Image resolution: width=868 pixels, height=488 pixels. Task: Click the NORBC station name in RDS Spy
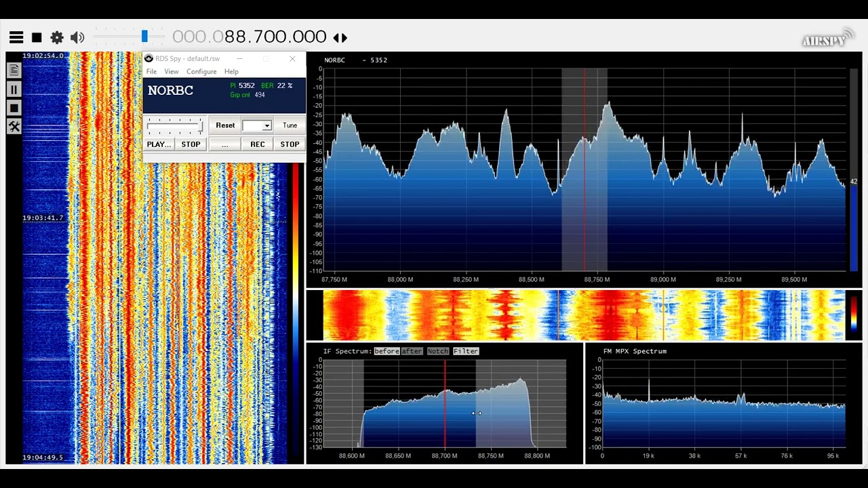[x=170, y=90]
